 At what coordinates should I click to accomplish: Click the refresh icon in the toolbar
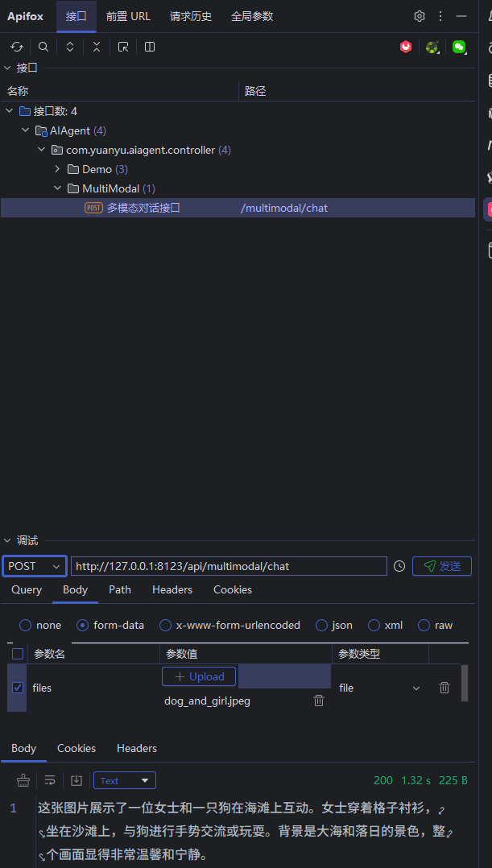coord(17,47)
